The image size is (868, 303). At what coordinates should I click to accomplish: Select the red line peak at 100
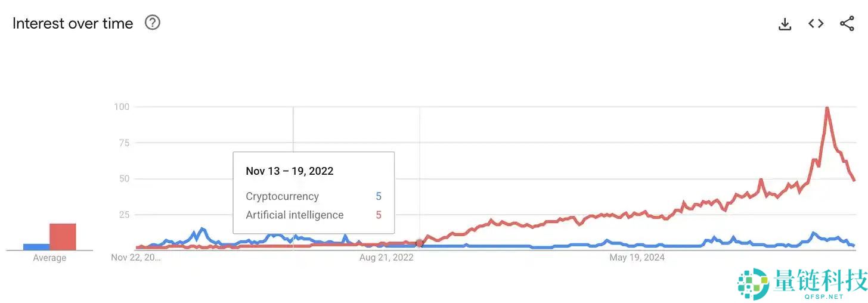pyautogui.click(x=827, y=109)
